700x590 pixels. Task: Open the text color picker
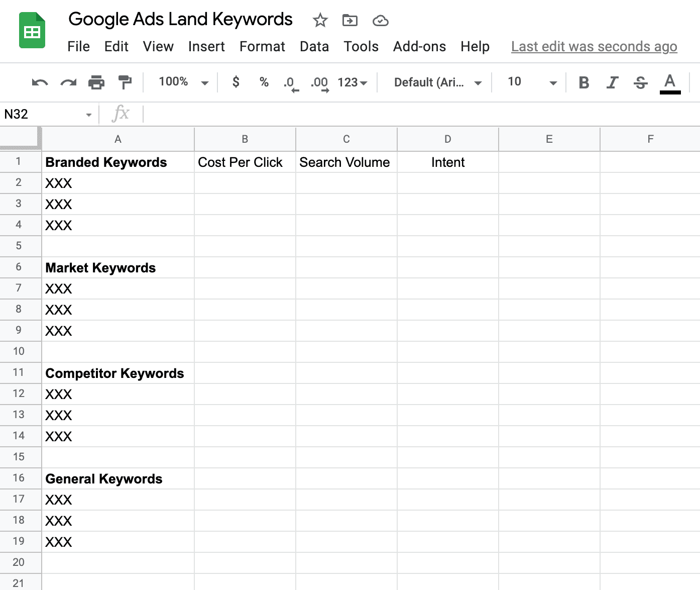pyautogui.click(x=669, y=82)
